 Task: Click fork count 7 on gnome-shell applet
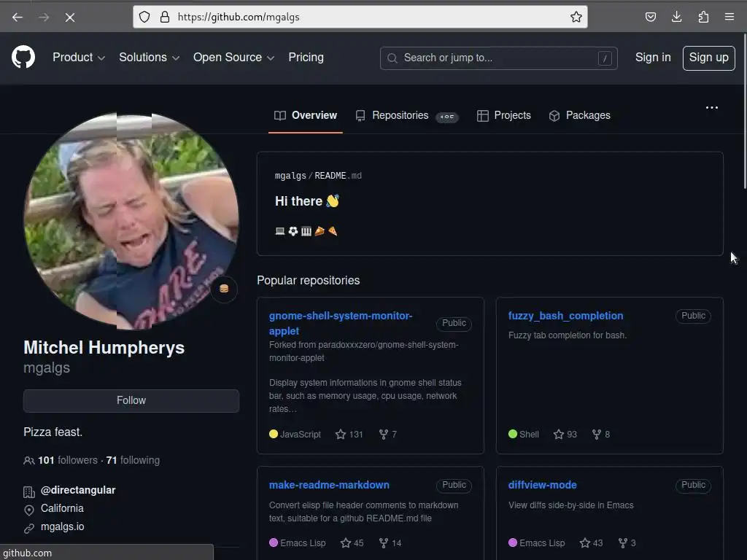388,435
